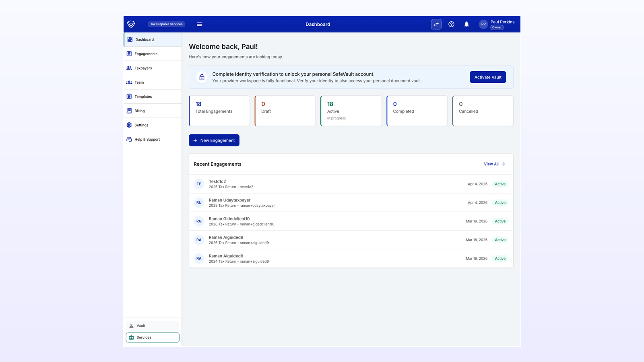The height and width of the screenshot is (362, 644).
Task: Click the Recent Engagements heading
Action: (x=217, y=164)
